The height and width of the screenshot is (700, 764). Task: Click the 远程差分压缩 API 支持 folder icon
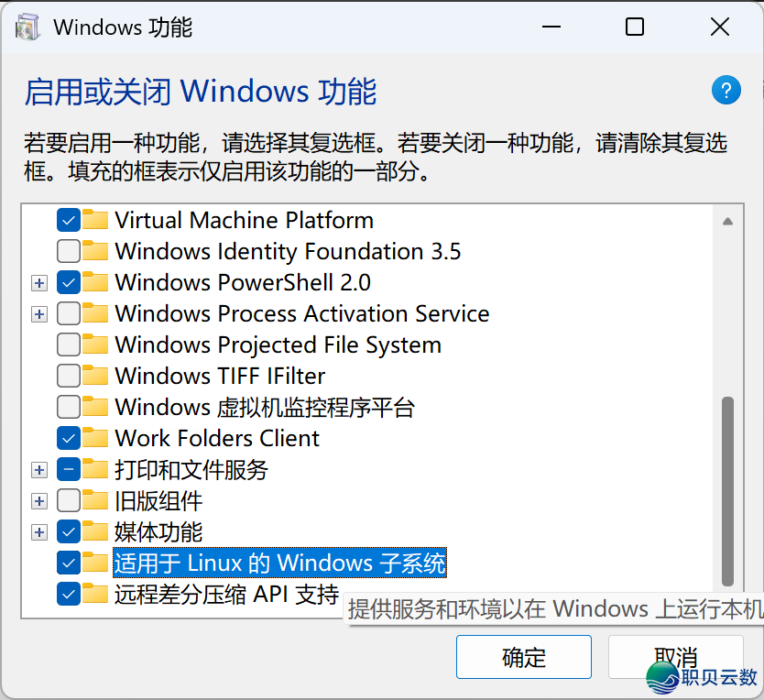(95, 594)
